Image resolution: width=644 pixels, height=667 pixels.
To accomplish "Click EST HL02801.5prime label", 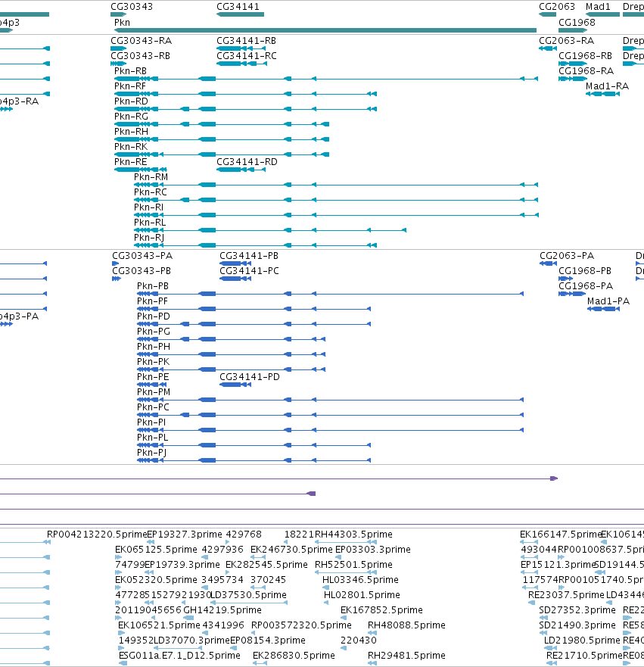I will pyautogui.click(x=362, y=594).
